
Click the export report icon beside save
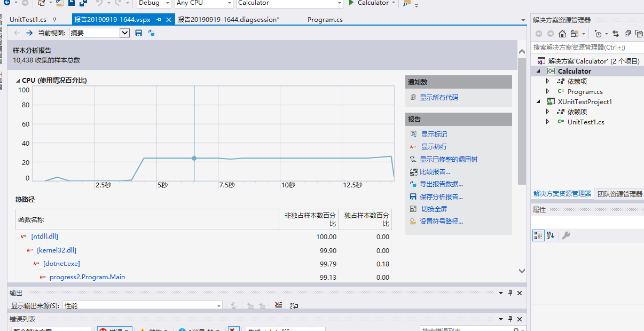pyautogui.click(x=151, y=33)
